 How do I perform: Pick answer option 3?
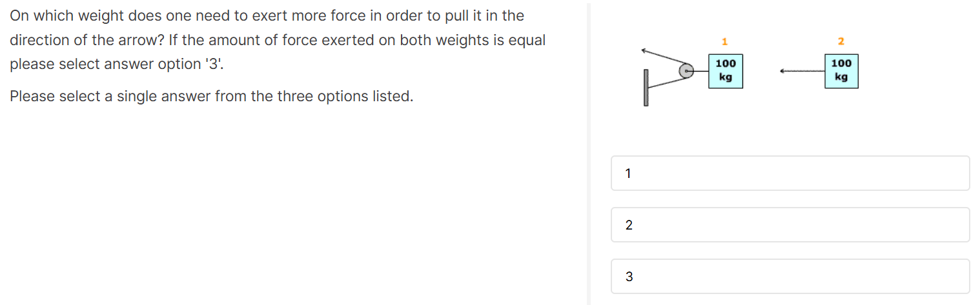790,276
